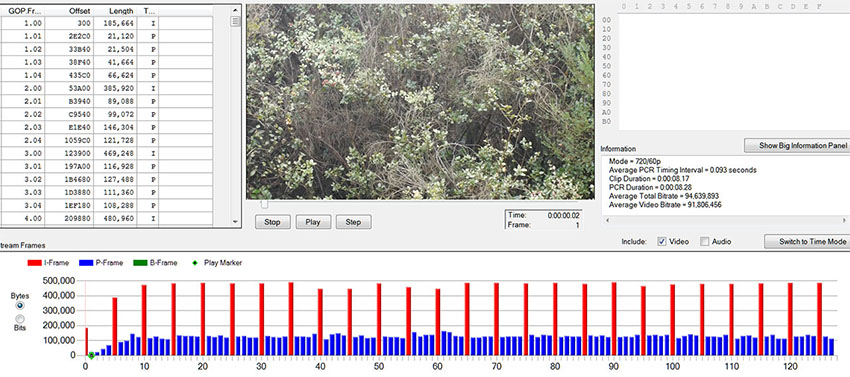Click the Information panel right scroll arrow
Screen dimensions: 850x377
tap(845, 220)
